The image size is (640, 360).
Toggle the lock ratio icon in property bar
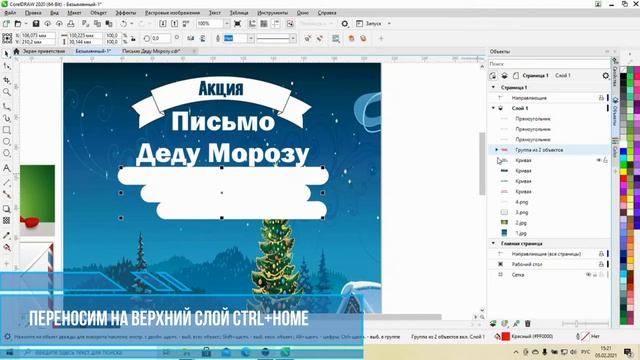[x=133, y=39]
